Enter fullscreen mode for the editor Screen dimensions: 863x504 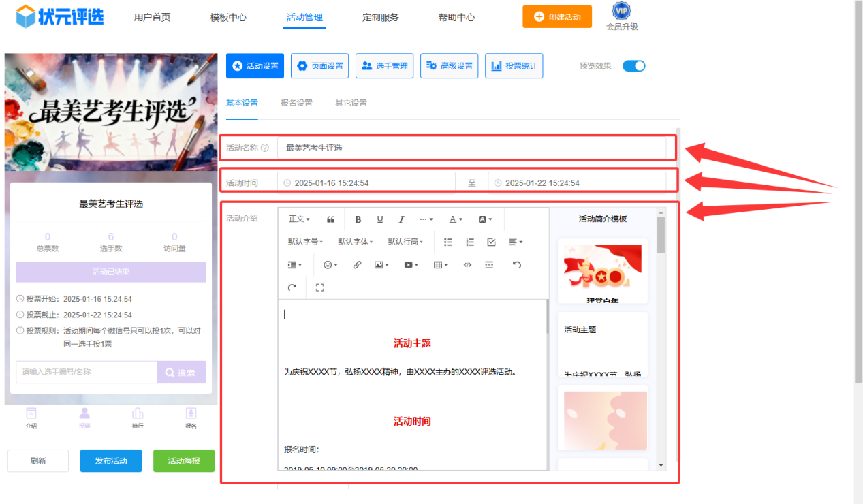pos(319,287)
